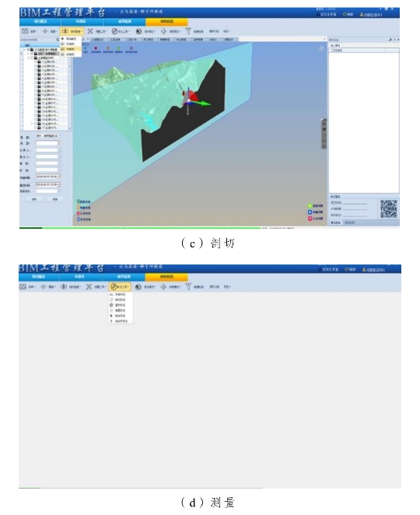Open the start date dropdown in filter form
The width and height of the screenshot is (420, 515).
click(x=59, y=177)
